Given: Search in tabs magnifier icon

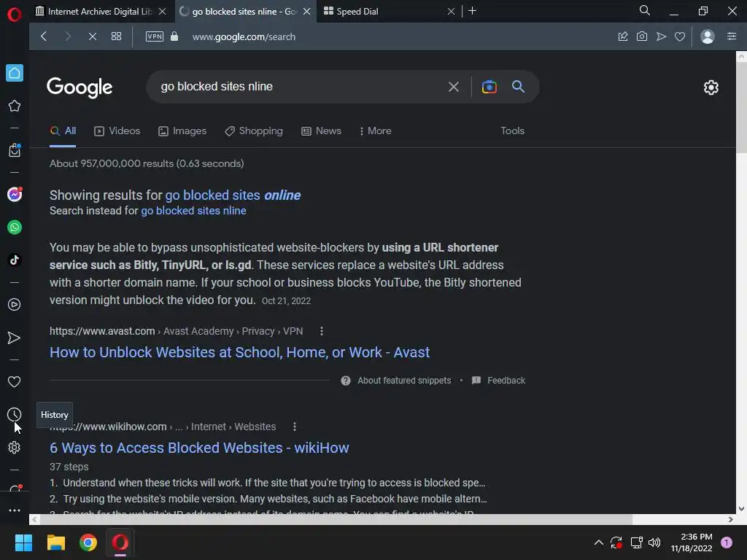Looking at the screenshot, I should tap(645, 10).
